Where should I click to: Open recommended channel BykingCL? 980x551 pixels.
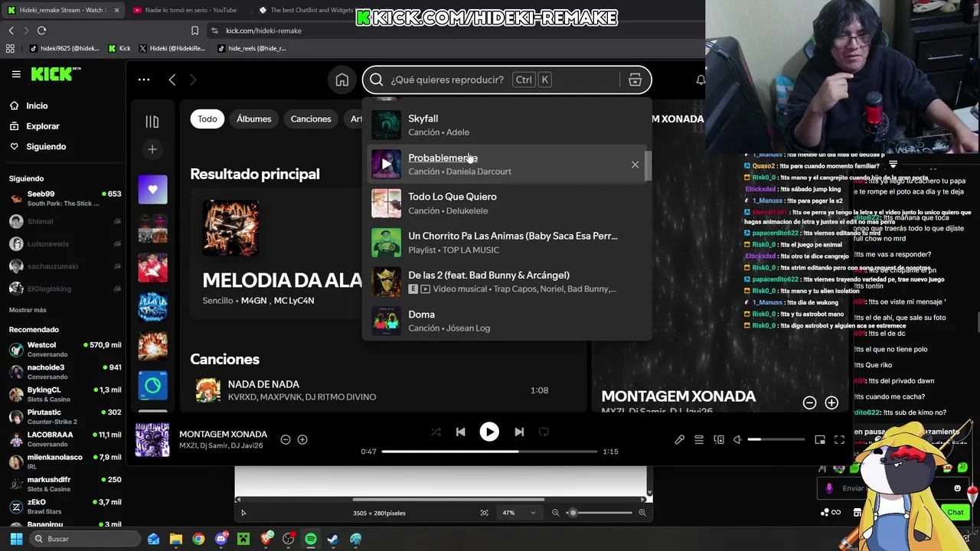[65, 394]
